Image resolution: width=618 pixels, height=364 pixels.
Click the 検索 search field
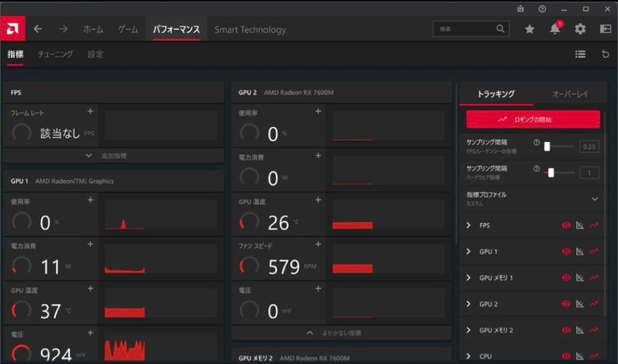(x=465, y=29)
